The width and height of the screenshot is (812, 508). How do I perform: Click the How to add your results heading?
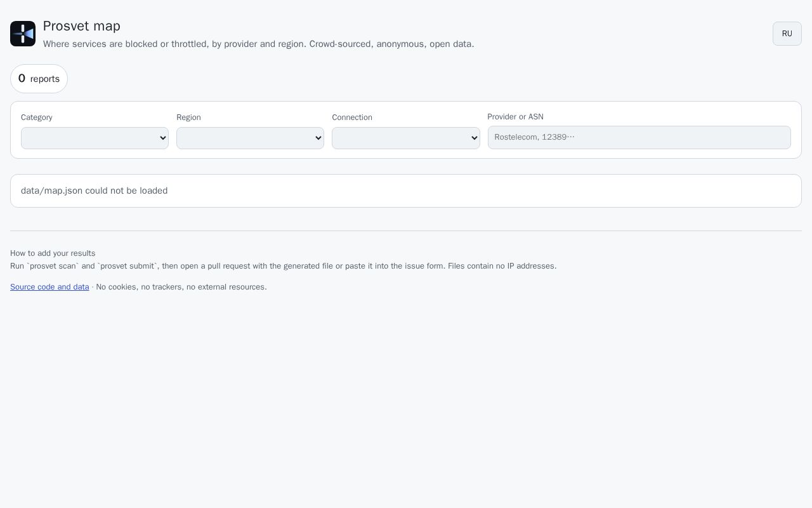tap(53, 253)
